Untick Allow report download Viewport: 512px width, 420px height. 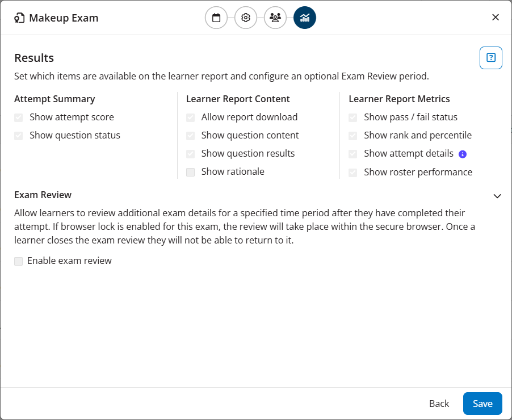click(191, 117)
